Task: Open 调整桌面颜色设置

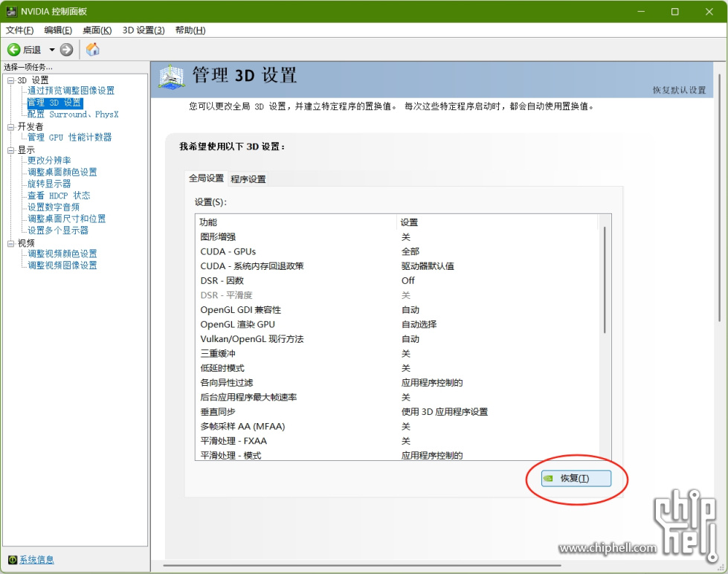Action: (62, 172)
